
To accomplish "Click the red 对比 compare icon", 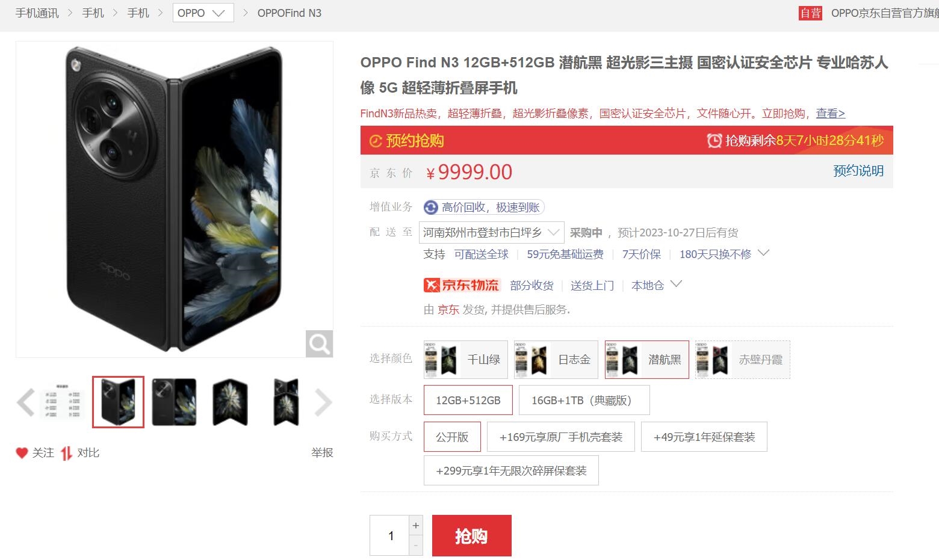I will tap(66, 453).
